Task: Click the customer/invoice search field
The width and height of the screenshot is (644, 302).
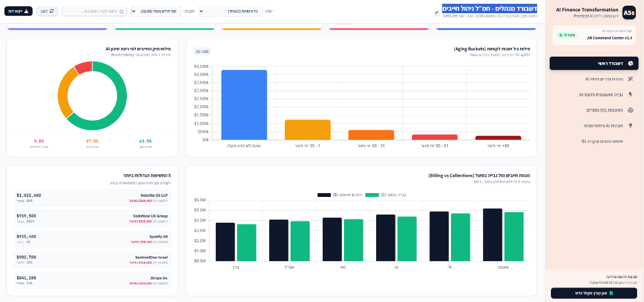Action: point(94,11)
